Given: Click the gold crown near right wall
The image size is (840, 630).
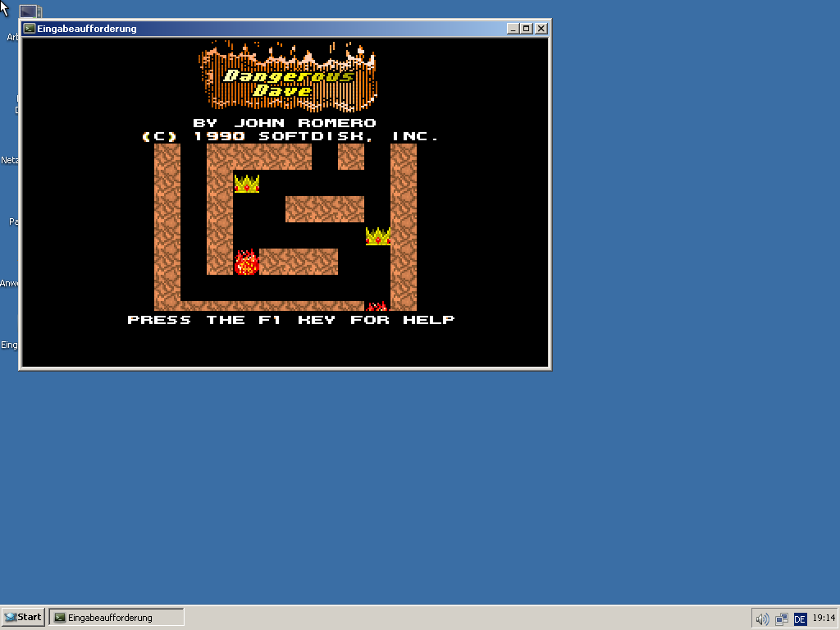Looking at the screenshot, I should (377, 236).
